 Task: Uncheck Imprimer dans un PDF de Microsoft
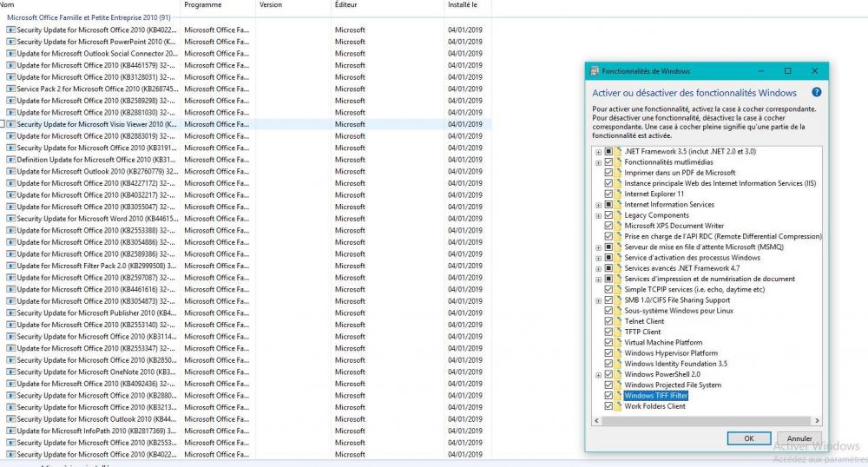click(609, 173)
